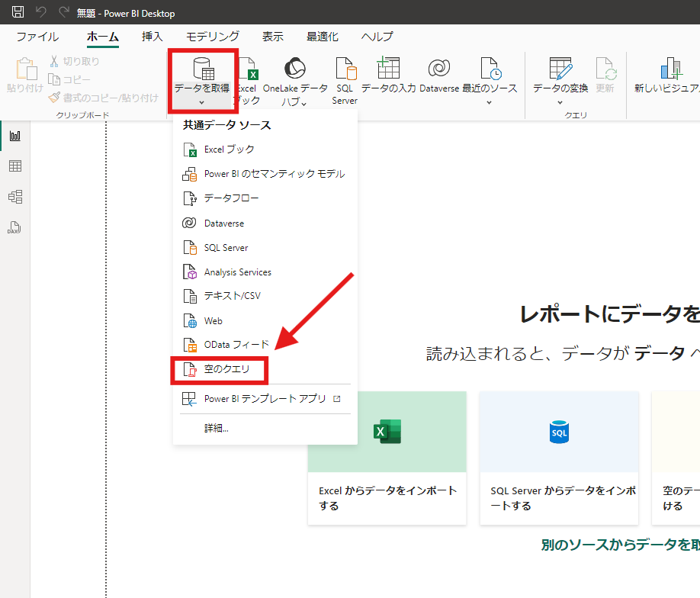Open the 最適化 ribbon tab

point(323,37)
